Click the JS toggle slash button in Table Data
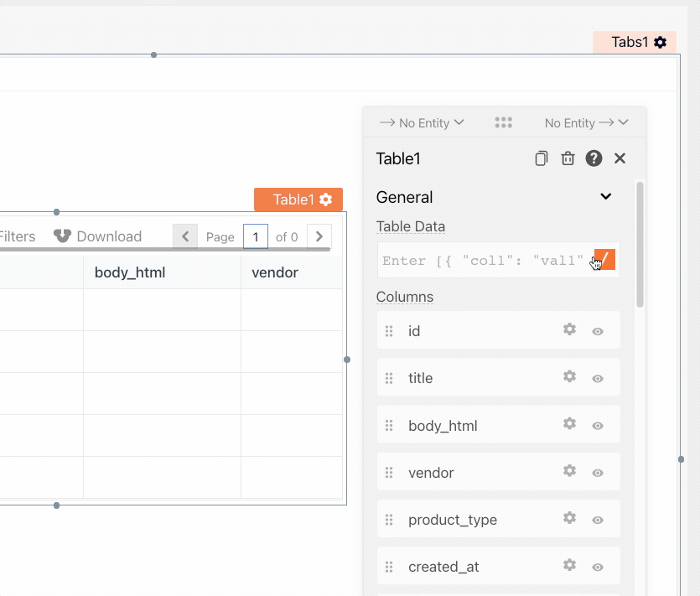700x596 pixels. click(x=604, y=260)
